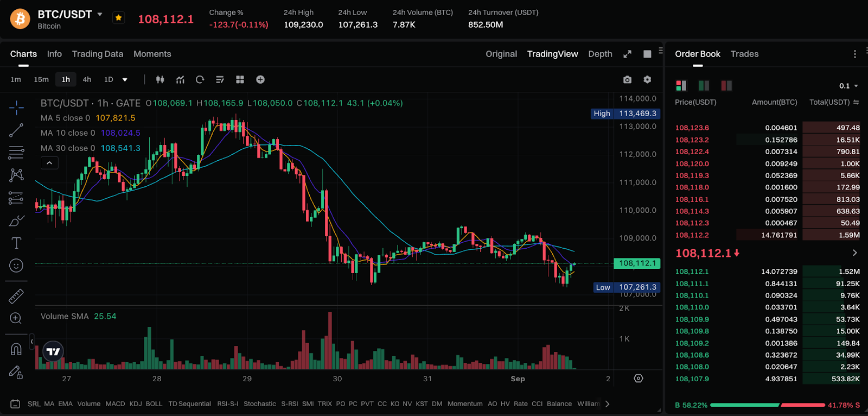Select the horizontal lines Fib tool

(x=16, y=153)
